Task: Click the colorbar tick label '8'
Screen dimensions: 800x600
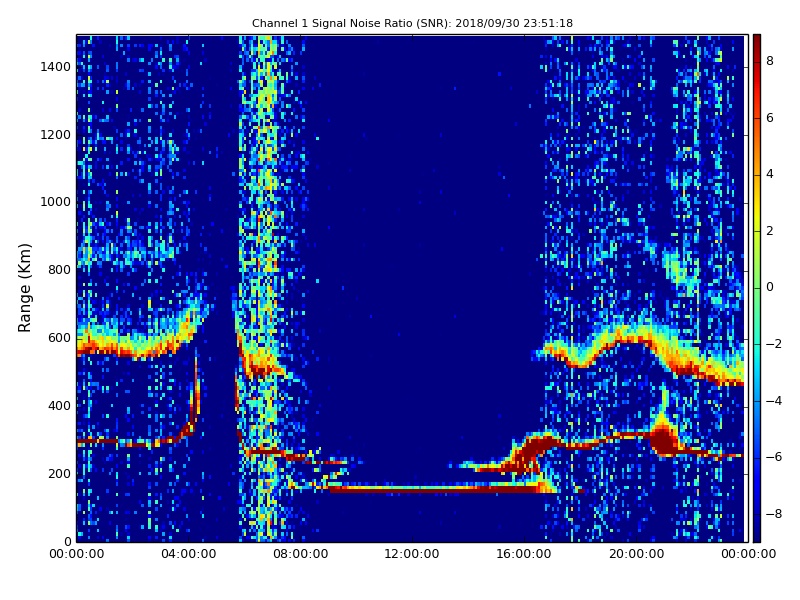Action: [770, 61]
